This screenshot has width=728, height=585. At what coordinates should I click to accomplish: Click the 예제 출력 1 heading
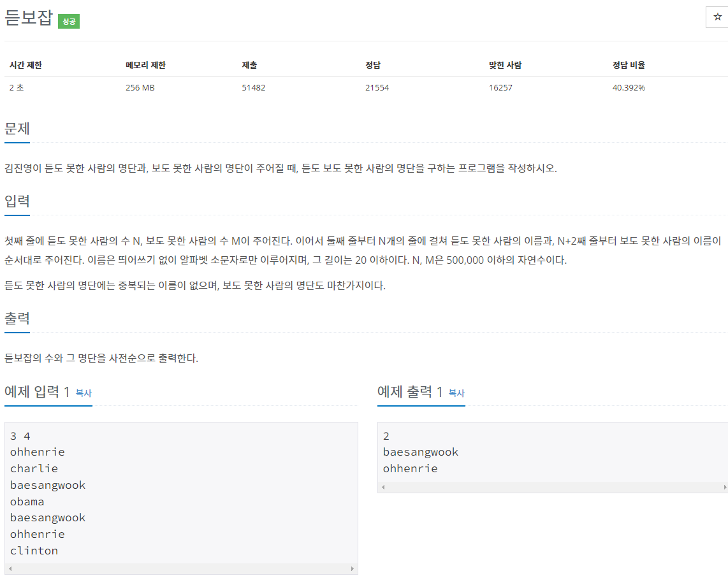point(411,391)
